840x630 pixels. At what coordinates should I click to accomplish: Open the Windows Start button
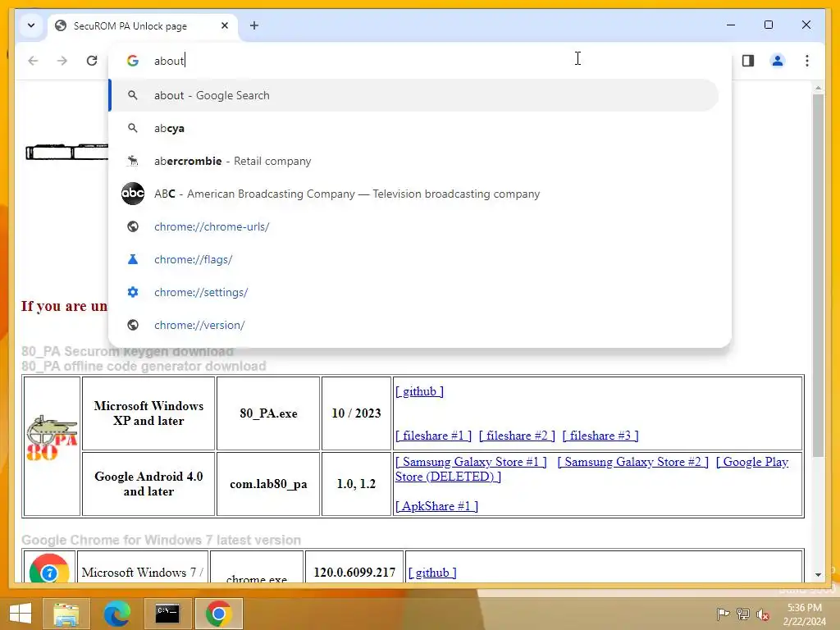21,614
